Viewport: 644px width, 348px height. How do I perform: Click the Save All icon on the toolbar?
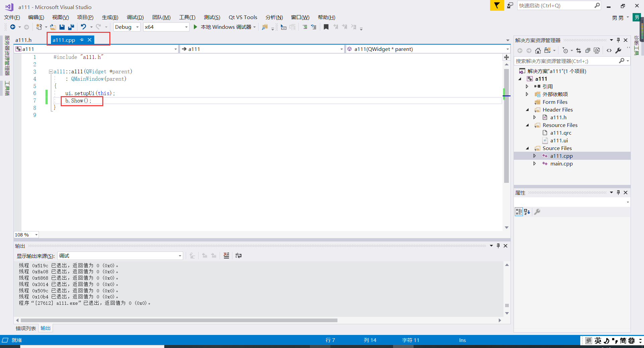pyautogui.click(x=71, y=27)
